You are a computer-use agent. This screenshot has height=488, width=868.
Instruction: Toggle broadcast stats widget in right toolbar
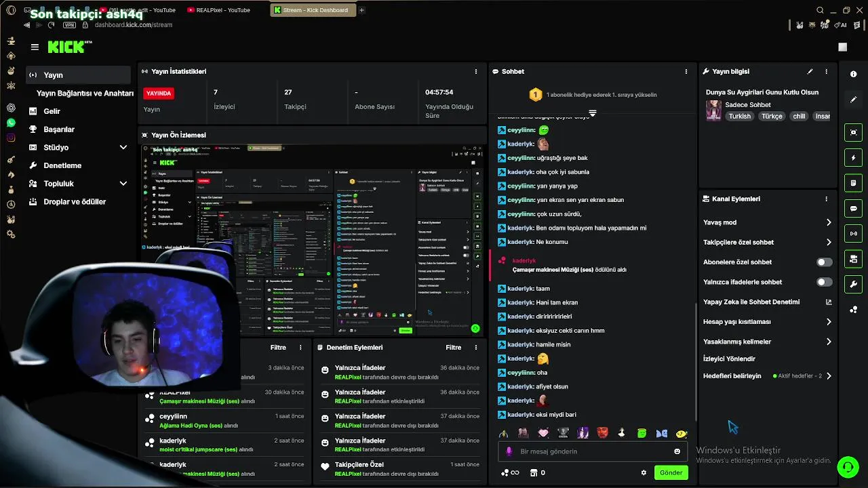coord(853,234)
